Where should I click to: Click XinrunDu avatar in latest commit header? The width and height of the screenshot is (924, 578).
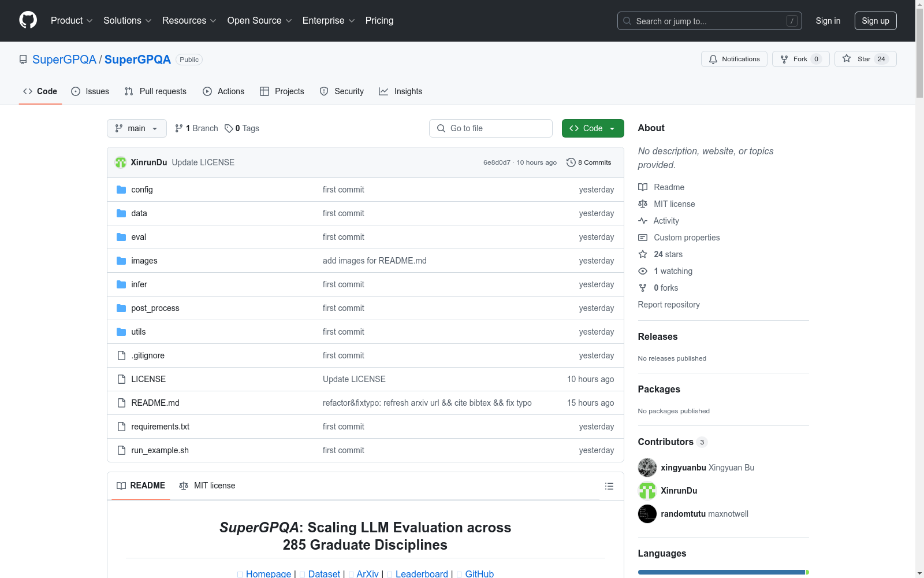click(x=121, y=162)
